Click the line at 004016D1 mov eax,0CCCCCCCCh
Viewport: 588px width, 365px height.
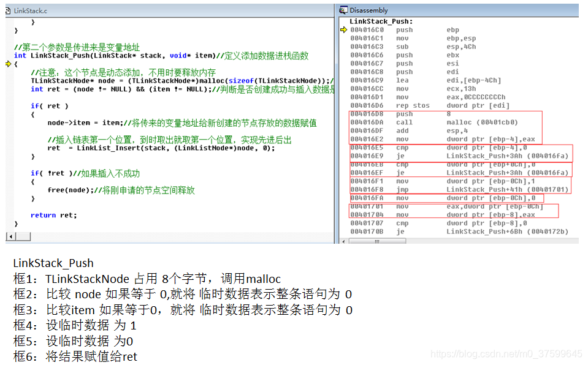coord(428,97)
